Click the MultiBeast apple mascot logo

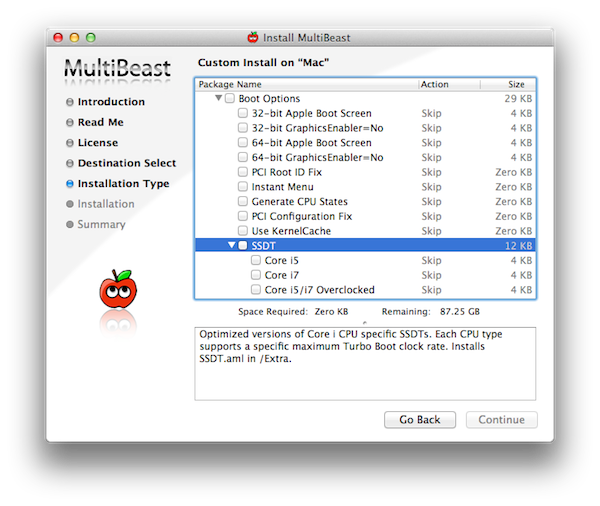(x=118, y=289)
